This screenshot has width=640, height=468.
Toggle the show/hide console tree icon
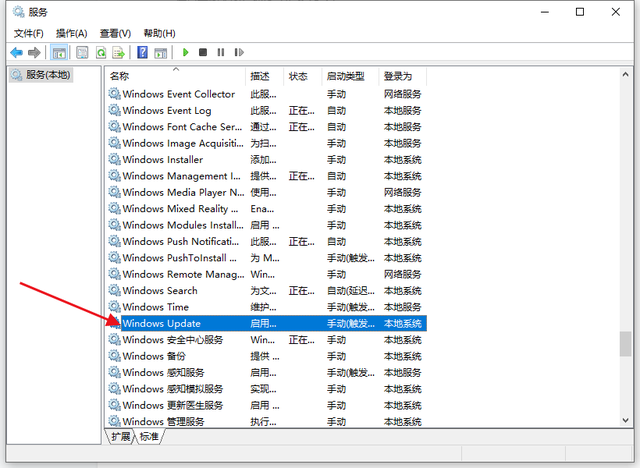click(59, 53)
